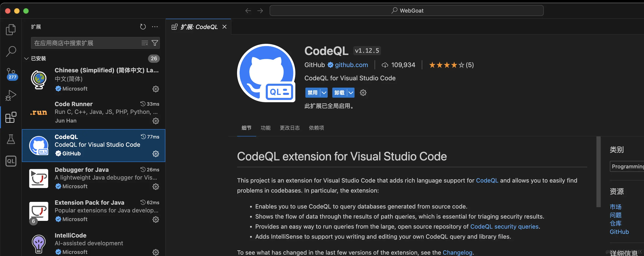Screen dimensions: 644x256
Task: Open the 卸载 uninstall dropdown arrow
Action: 351,93
